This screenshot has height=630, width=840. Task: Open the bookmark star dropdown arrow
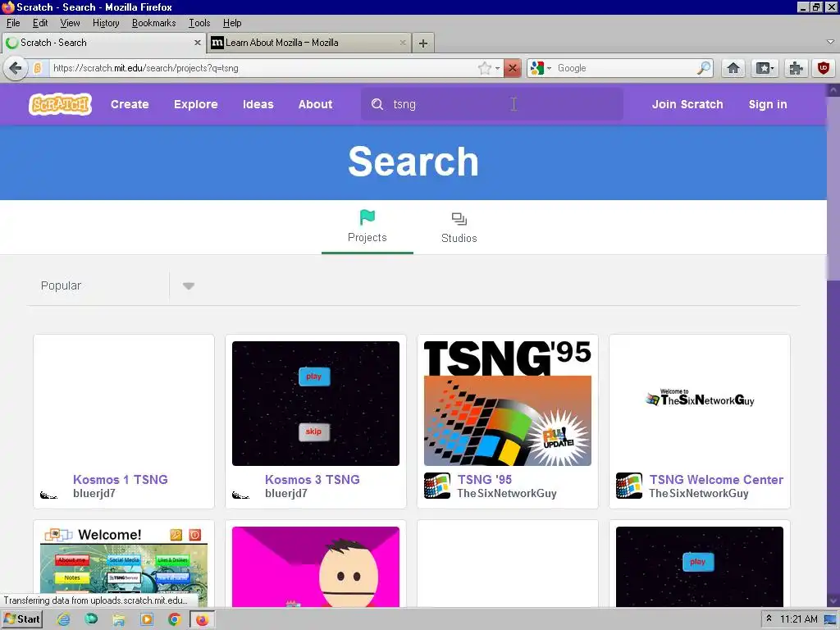[x=498, y=68]
